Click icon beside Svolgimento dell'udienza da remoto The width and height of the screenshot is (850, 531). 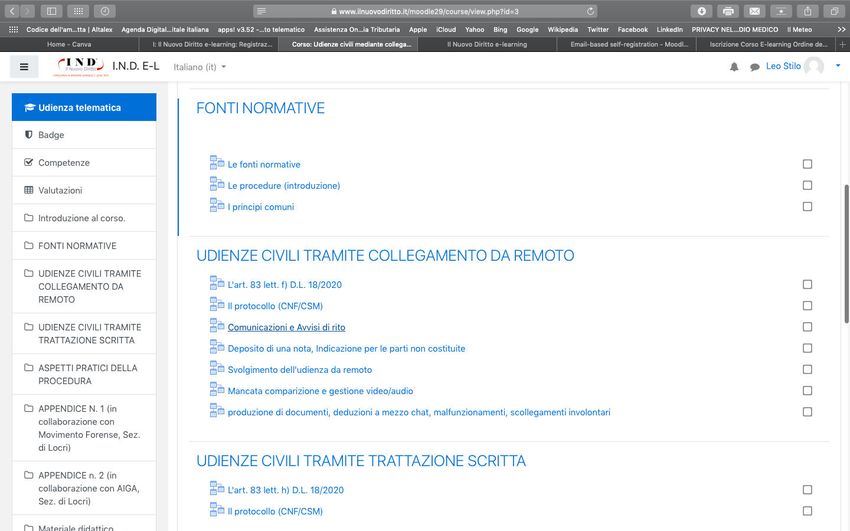(x=217, y=367)
